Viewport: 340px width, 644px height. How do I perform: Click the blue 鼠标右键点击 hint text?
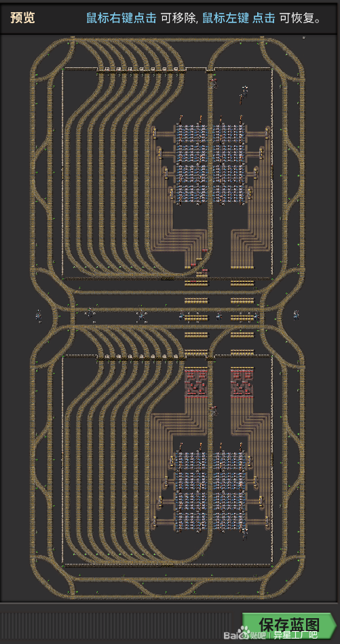(x=121, y=18)
